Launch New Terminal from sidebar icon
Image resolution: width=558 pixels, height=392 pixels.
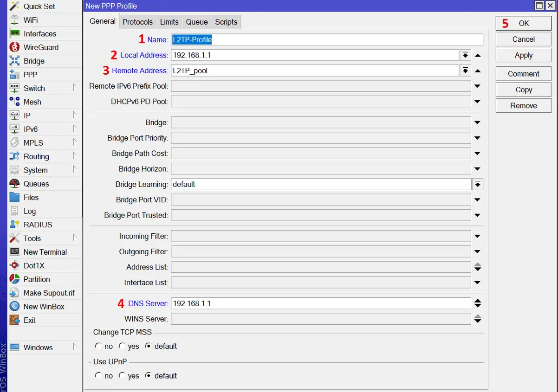[x=15, y=252]
